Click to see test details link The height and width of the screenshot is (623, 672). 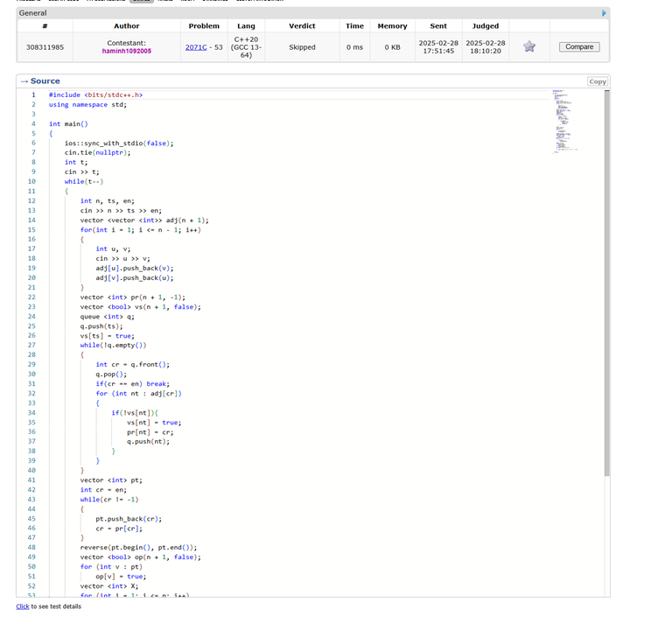tap(22, 606)
